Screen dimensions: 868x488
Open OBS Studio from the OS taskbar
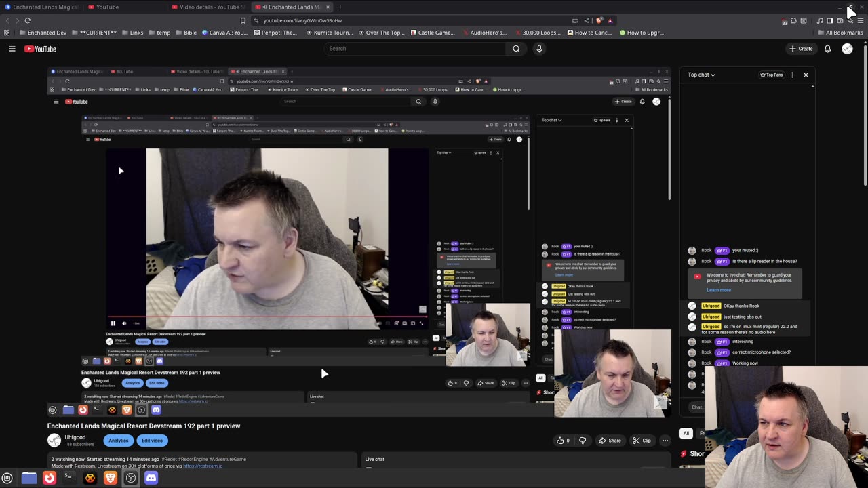point(131,478)
